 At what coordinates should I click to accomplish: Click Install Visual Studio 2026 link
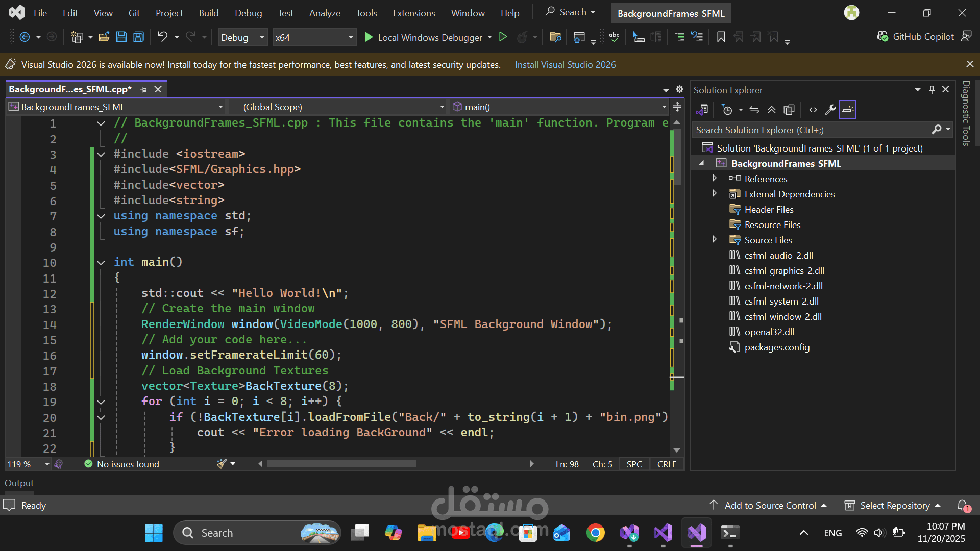tap(565, 65)
